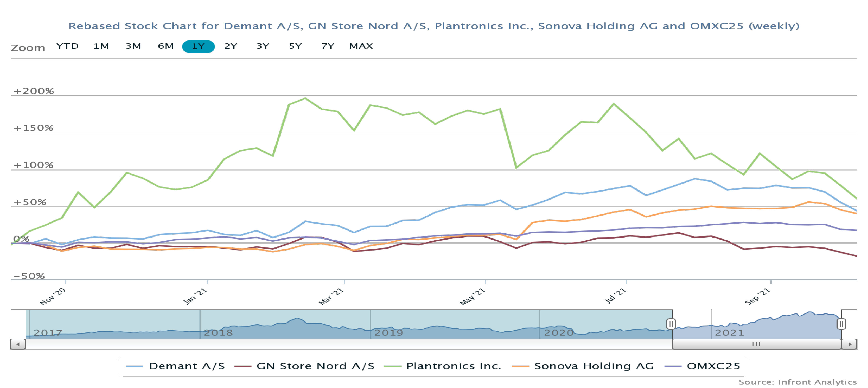
Task: Click 2018 area in navigator timeline
Action: pyautogui.click(x=218, y=332)
